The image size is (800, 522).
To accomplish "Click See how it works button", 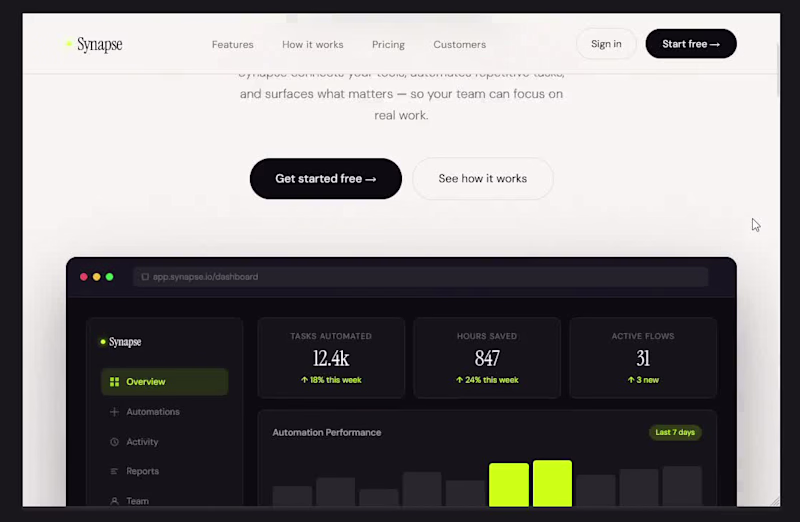I will (483, 179).
